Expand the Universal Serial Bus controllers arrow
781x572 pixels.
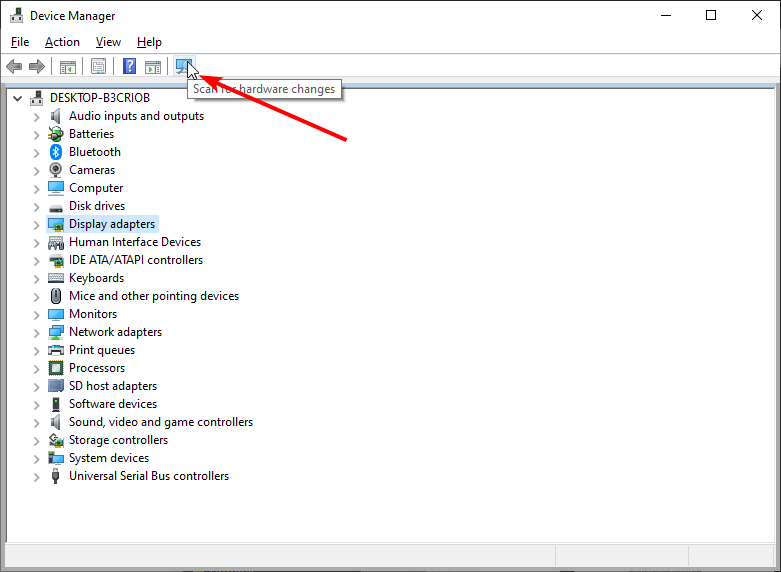(36, 476)
